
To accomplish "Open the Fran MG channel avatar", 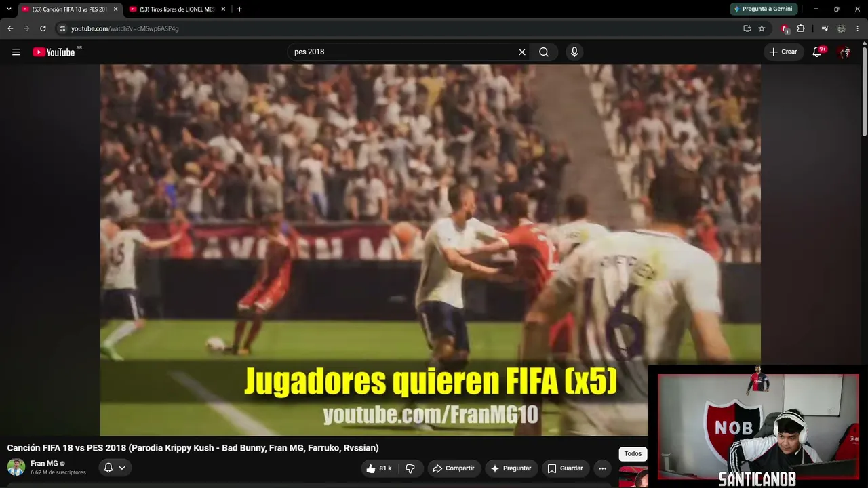I will coord(16,467).
